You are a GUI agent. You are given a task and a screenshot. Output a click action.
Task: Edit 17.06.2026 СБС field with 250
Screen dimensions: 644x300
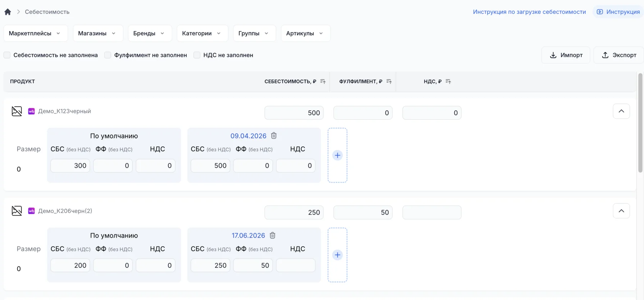210,265
